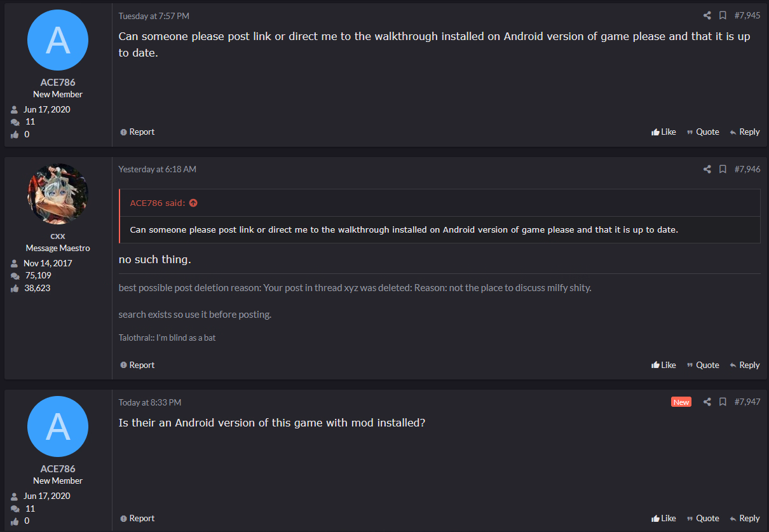The width and height of the screenshot is (769, 532).
Task: Open cxx's profile avatar
Action: pos(58,194)
